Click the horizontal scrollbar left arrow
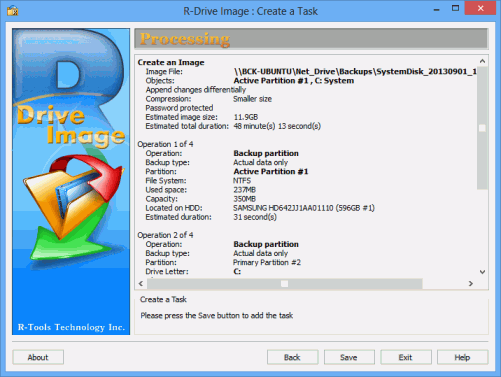501x377 pixels. (x=141, y=284)
